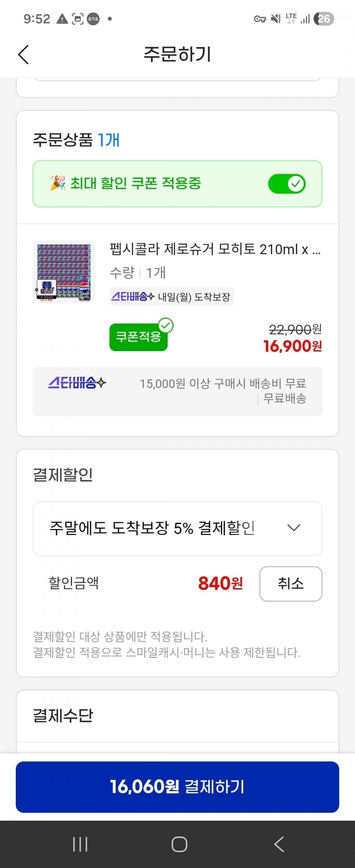The image size is (355, 868).
Task: Tap the payment method section header
Action: coord(63,715)
